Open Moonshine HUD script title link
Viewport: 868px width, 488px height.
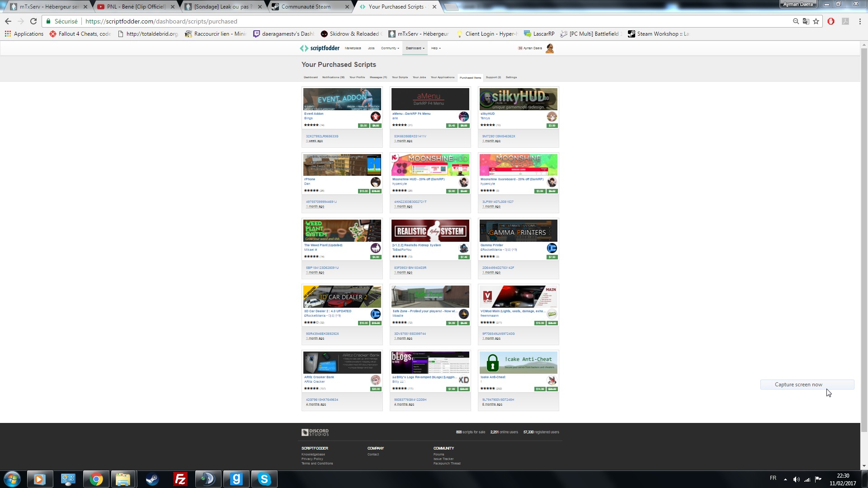click(x=418, y=179)
